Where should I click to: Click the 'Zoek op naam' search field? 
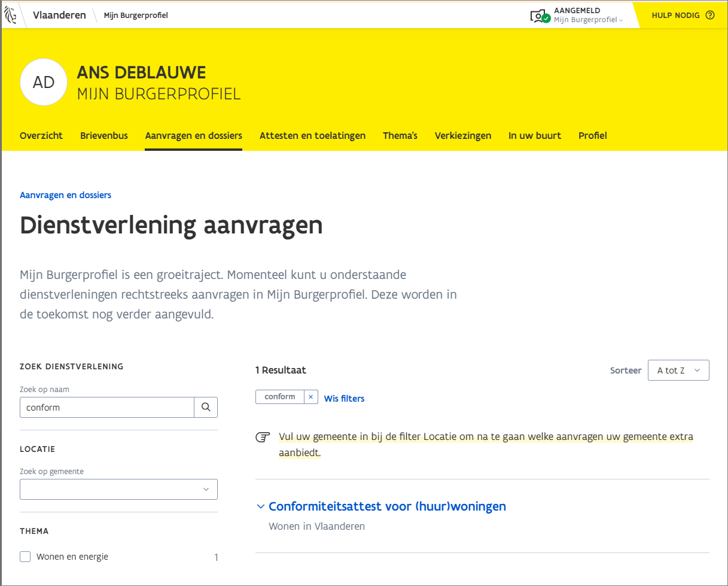pyautogui.click(x=107, y=407)
